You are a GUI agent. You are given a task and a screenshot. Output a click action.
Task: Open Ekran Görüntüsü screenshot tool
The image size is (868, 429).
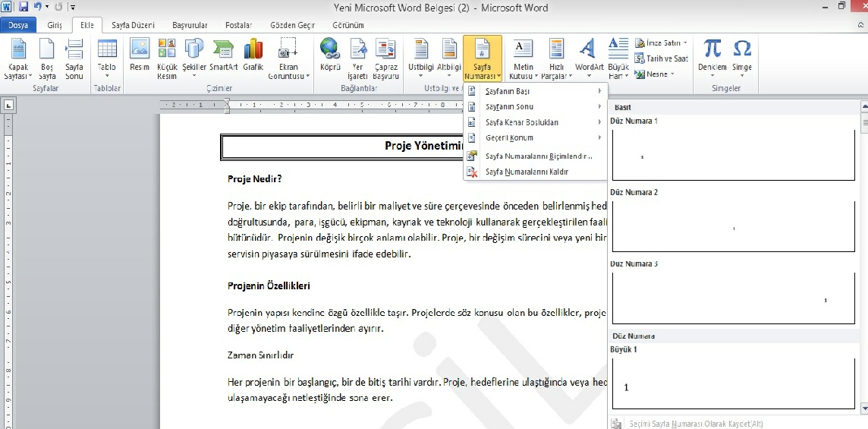[289, 59]
